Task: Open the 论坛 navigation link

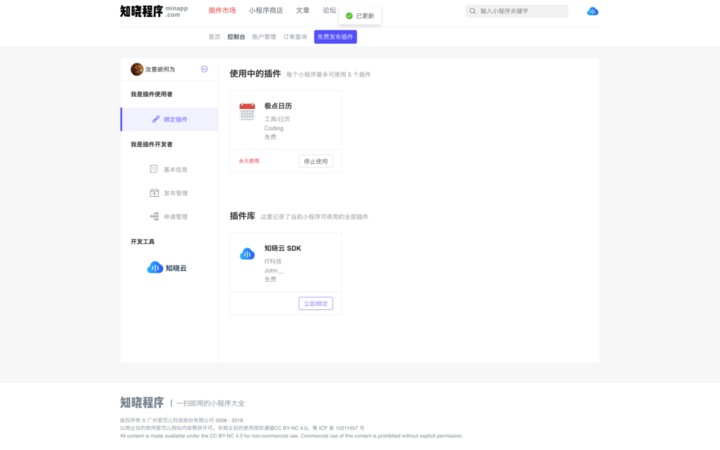Action: [x=329, y=11]
